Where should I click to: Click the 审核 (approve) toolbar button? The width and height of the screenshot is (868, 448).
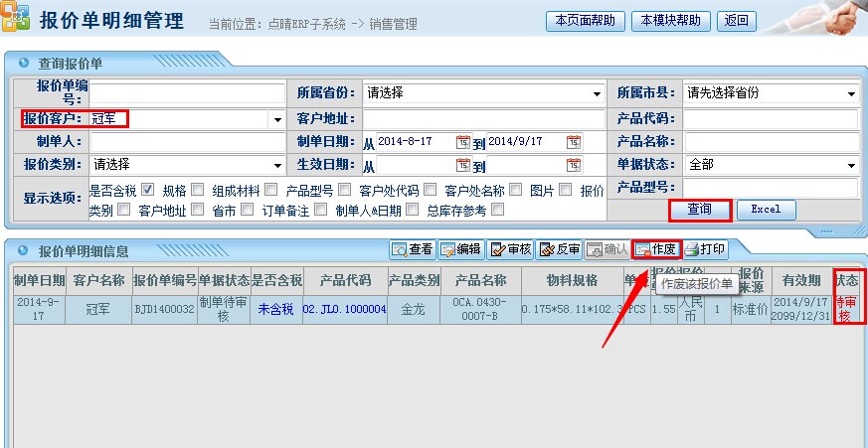511,249
